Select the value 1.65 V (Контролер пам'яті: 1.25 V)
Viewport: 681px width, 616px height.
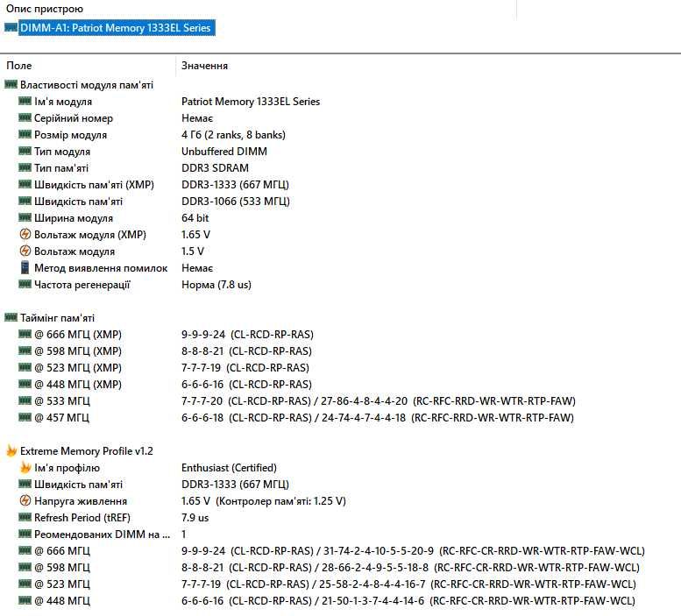coord(264,501)
